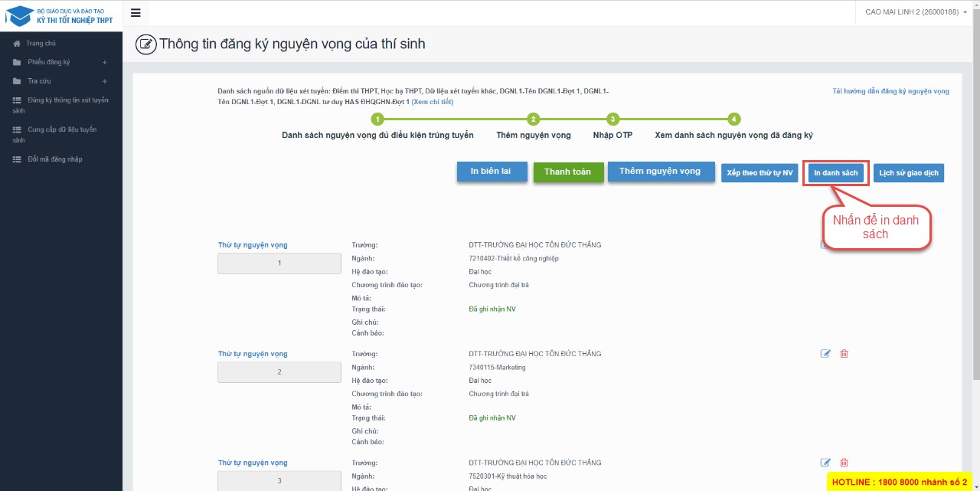Edit the 7520301 Kỹ thuật hóa học entry
The width and height of the screenshot is (980, 491).
(x=825, y=463)
